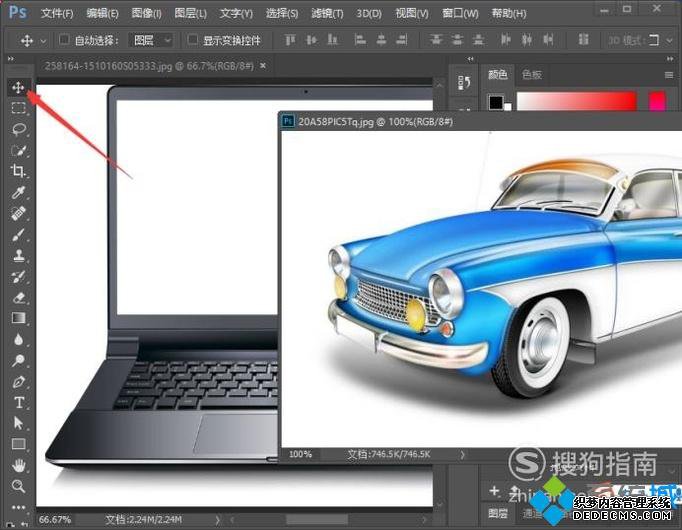Click the 20A58PIC5Tq.jpg window title bar

481,121
